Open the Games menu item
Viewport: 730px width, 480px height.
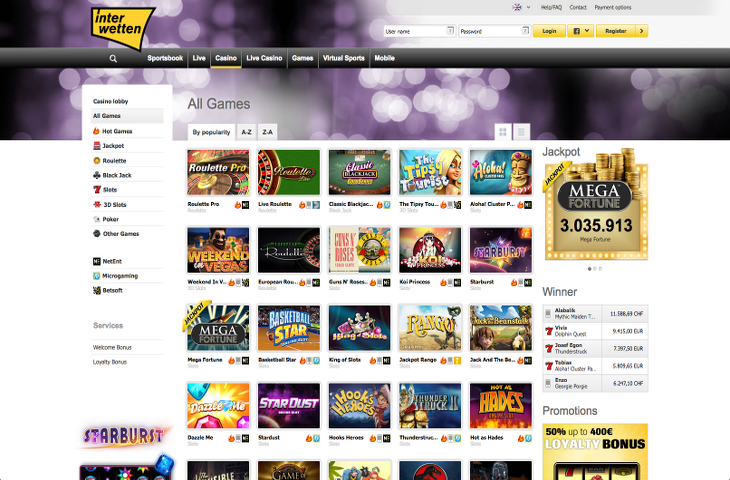(x=302, y=58)
